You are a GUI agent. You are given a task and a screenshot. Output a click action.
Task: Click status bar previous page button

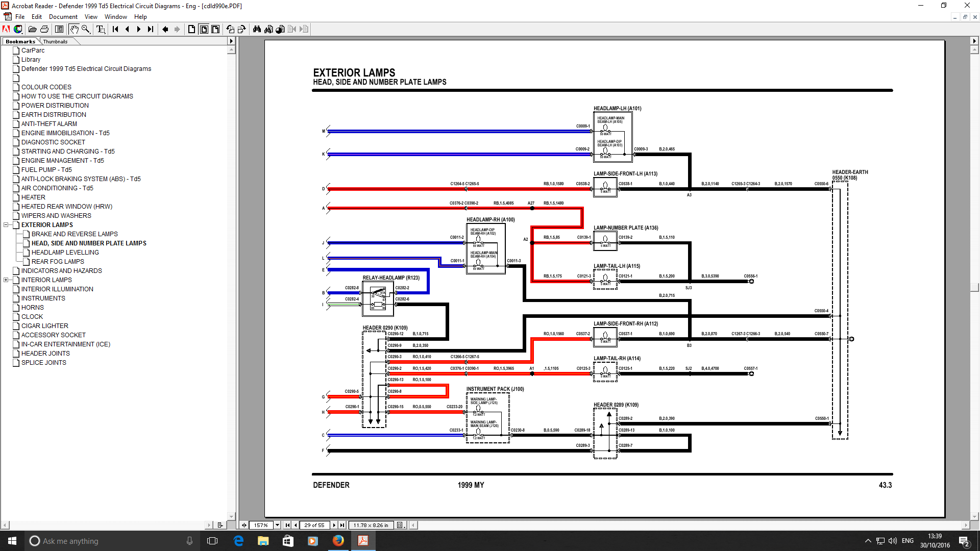click(x=295, y=525)
